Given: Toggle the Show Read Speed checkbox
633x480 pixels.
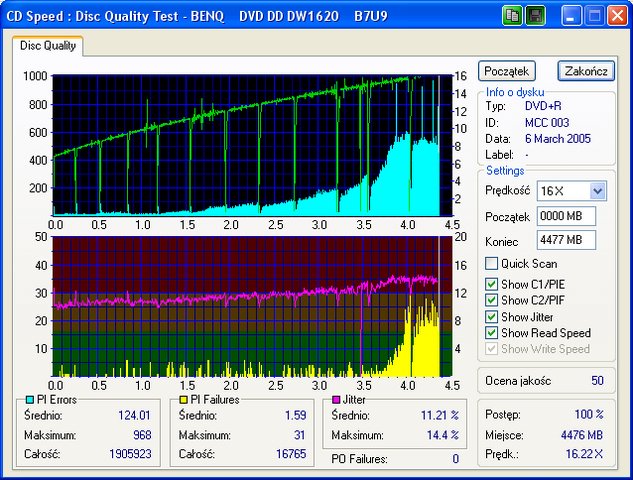Looking at the screenshot, I should click(491, 333).
